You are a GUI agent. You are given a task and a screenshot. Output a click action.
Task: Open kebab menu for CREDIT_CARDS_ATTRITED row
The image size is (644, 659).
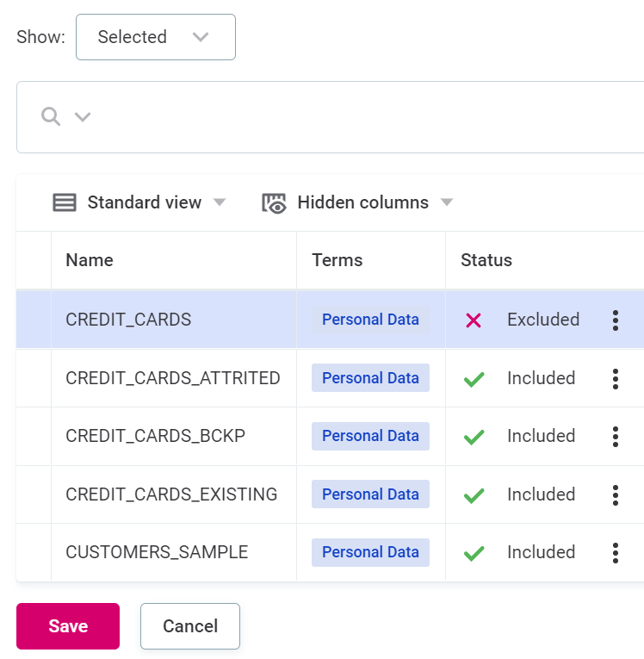point(615,378)
